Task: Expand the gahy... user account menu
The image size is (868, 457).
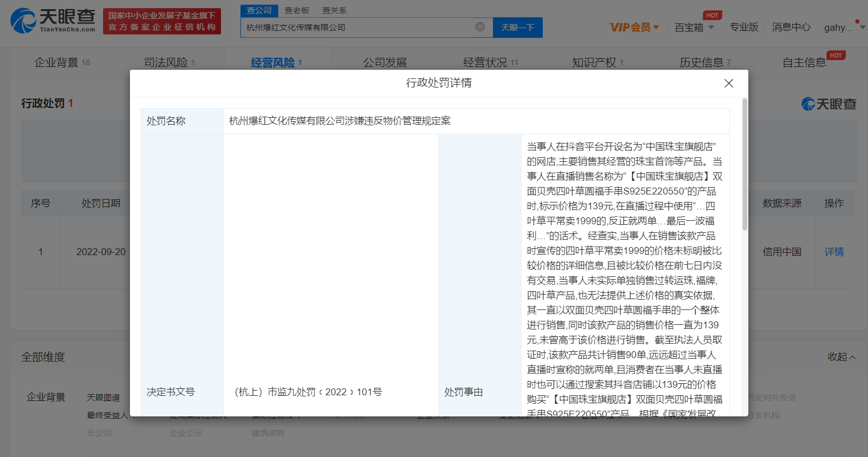Action: (x=845, y=27)
